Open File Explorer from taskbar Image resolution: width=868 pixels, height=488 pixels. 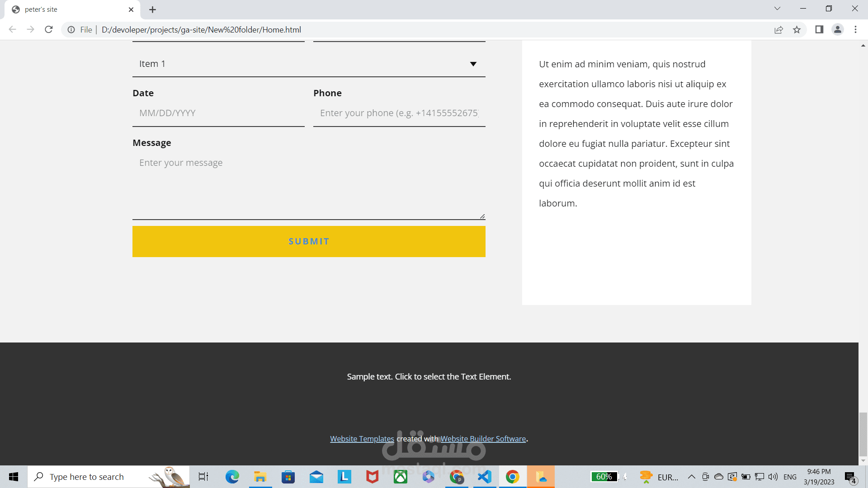[260, 477]
